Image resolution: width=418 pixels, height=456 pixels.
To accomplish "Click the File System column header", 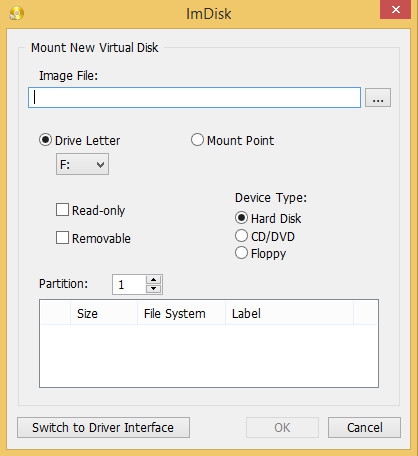I will (x=181, y=313).
